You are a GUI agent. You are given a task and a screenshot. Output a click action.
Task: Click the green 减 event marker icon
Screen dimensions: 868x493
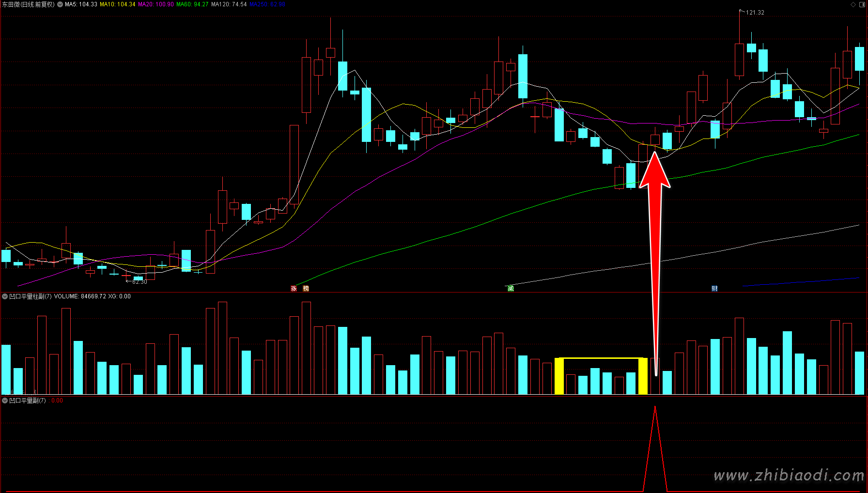[511, 289]
